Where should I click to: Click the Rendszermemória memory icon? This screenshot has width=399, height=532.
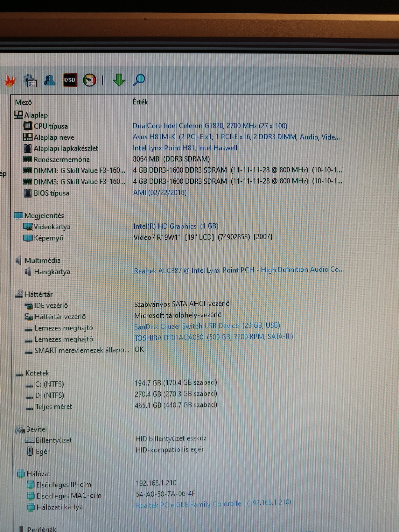tap(28, 159)
